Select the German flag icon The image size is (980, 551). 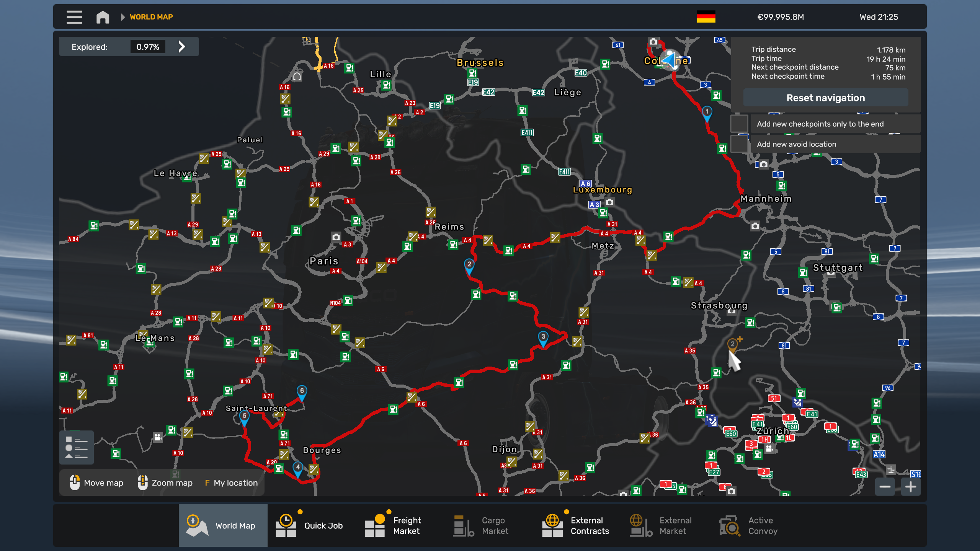tap(706, 17)
